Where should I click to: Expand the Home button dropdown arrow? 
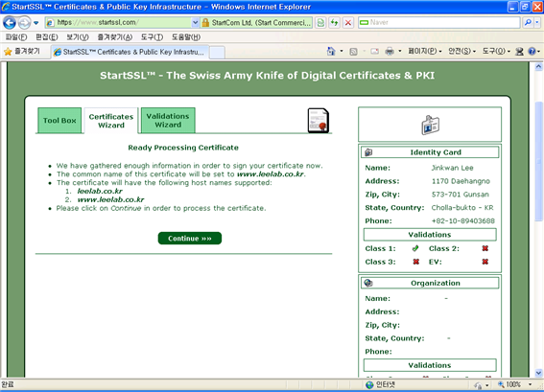[x=342, y=52]
